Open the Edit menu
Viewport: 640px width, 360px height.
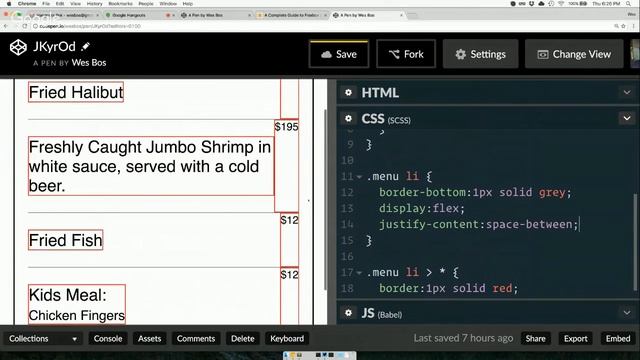(60, 3)
